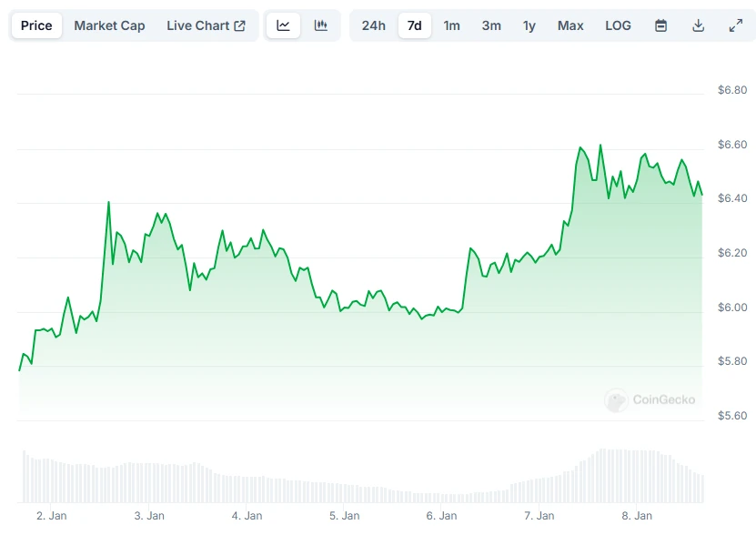Open the calendar date range picker
Viewport: 756px width, 545px height.
[x=661, y=25]
